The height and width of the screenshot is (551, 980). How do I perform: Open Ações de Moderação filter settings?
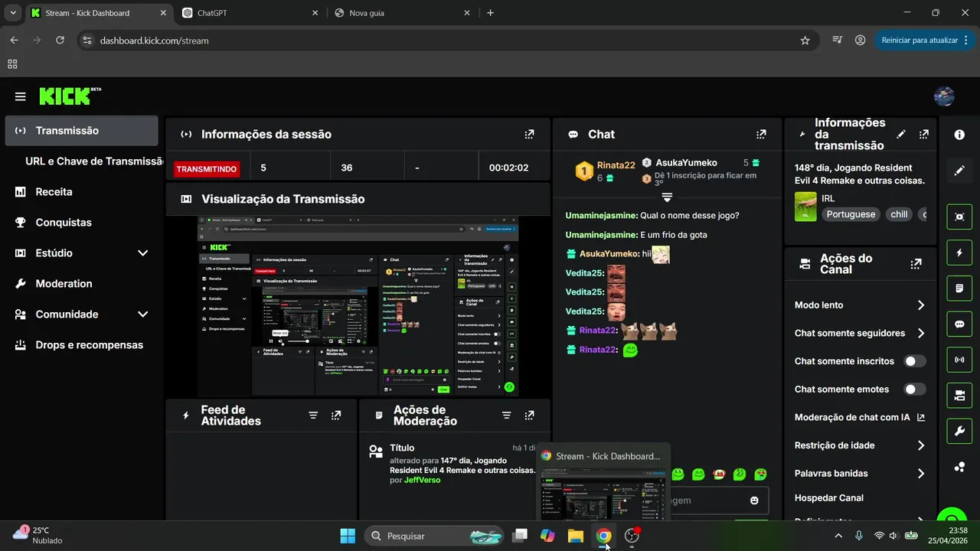click(506, 415)
